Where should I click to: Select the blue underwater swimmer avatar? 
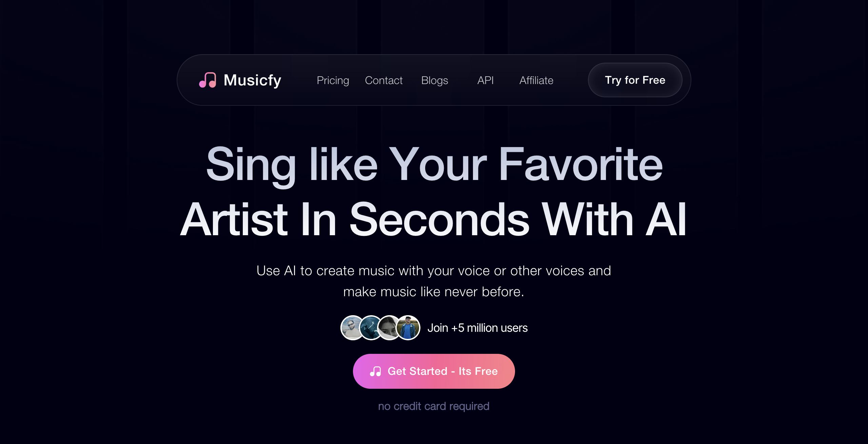(x=371, y=328)
